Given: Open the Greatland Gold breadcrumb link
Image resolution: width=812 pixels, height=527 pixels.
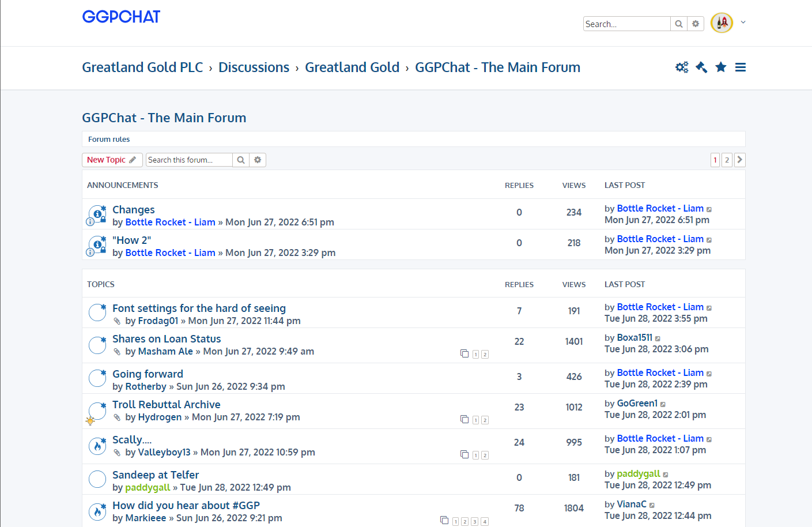Looking at the screenshot, I should coord(352,67).
